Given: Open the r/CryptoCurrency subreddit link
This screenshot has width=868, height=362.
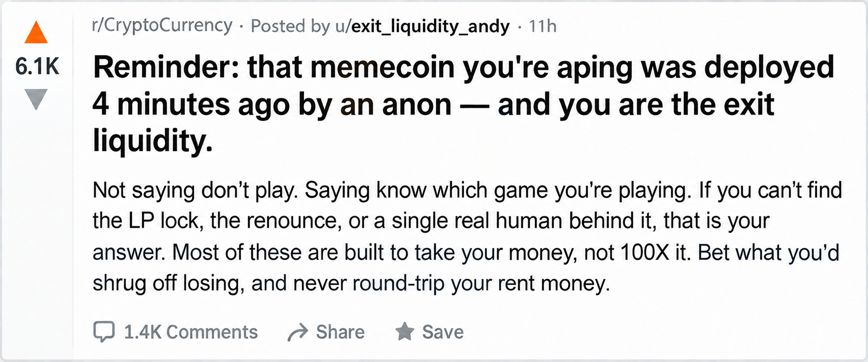Looking at the screenshot, I should coord(162,26).
